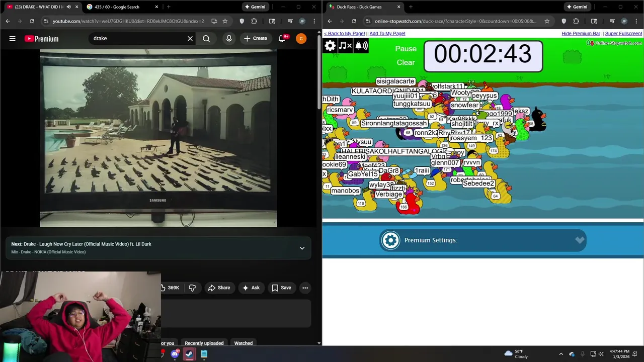This screenshot has height=362, width=644.
Task: Reload the YouTube window page
Action: click(x=32, y=21)
